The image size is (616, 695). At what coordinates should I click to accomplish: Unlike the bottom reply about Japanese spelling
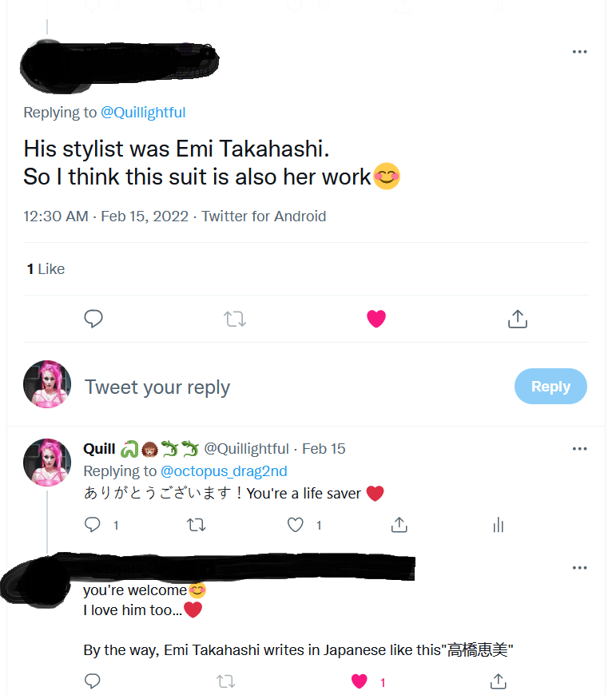tap(360, 681)
